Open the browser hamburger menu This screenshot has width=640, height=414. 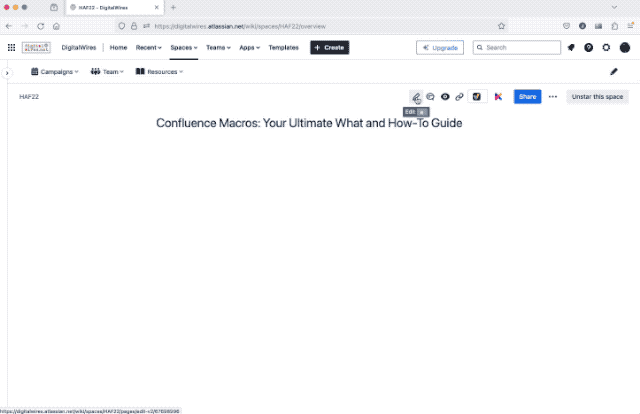(x=631, y=26)
